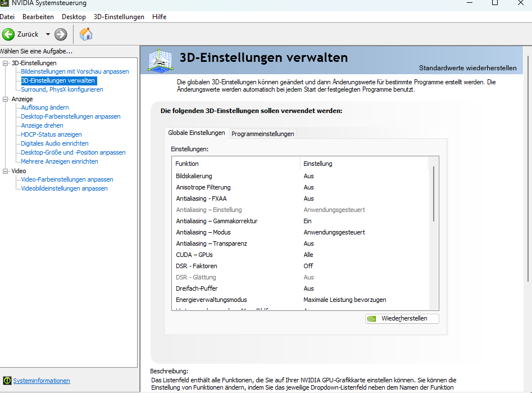The width and height of the screenshot is (532, 393).
Task: Select the Bildskalierung setting row
Action: (301, 176)
